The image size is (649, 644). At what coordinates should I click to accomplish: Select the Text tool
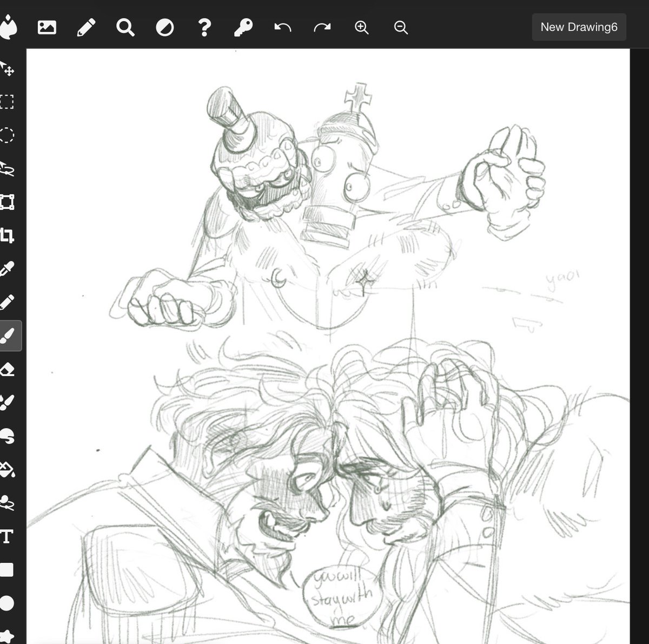pos(6,537)
